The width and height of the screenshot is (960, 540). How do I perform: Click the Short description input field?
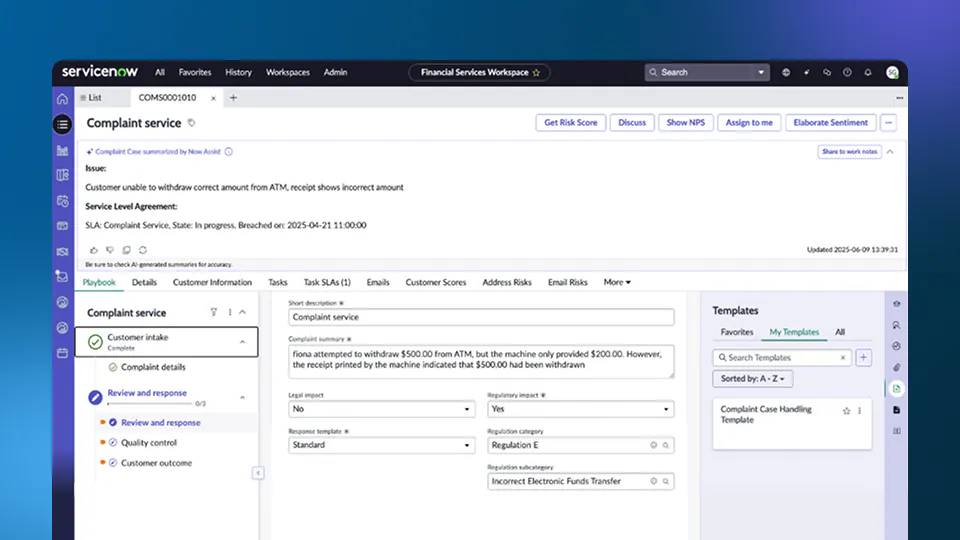pos(481,317)
